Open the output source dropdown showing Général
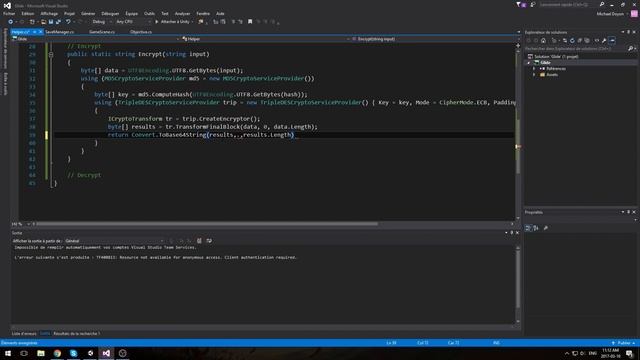This screenshot has height=360, width=640. click(x=114, y=241)
